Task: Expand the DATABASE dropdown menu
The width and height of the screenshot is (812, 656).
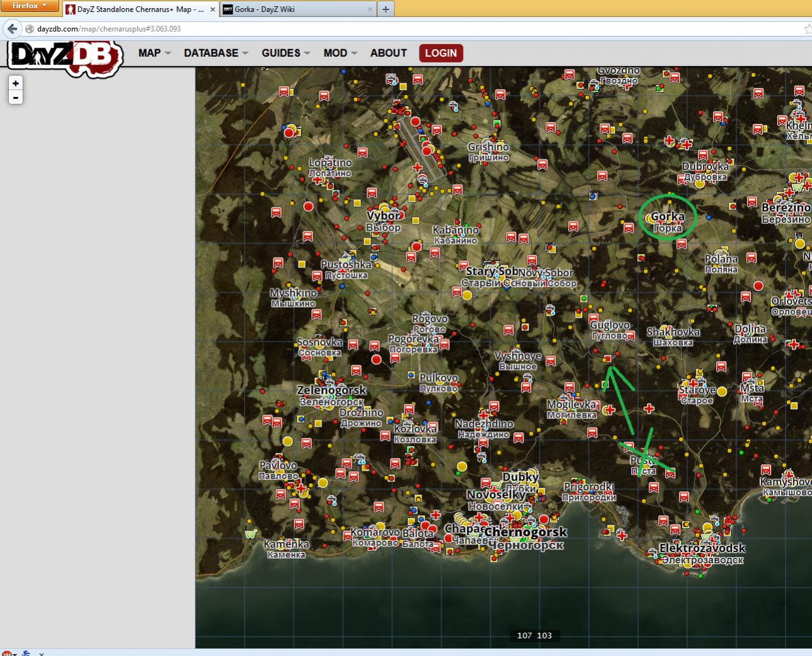Action: tap(216, 53)
